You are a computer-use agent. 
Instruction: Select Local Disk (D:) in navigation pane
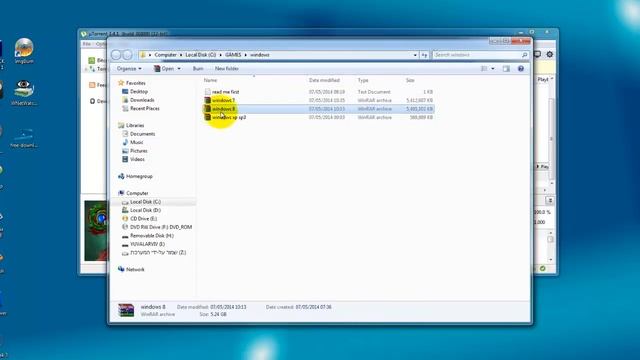click(145, 210)
